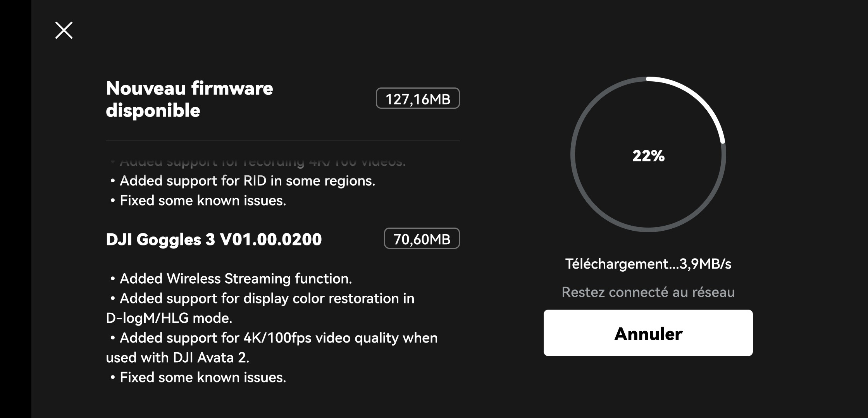This screenshot has width=868, height=418.
Task: Tap the white end dot of the progress arc
Action: click(x=723, y=141)
